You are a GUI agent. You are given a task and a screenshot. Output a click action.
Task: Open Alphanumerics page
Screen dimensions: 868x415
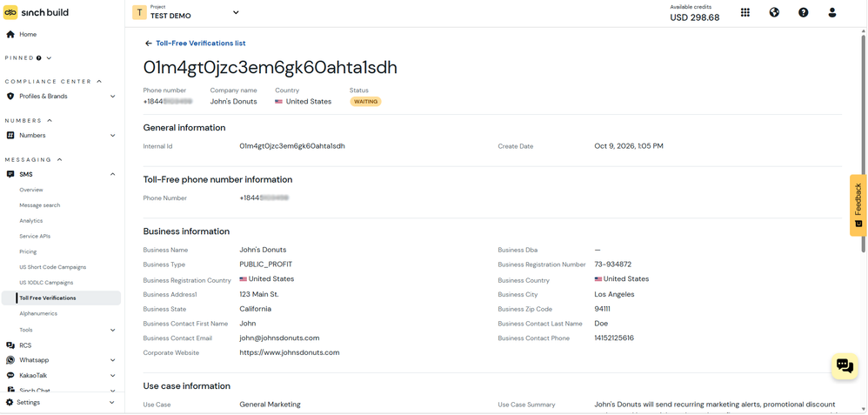37,313
